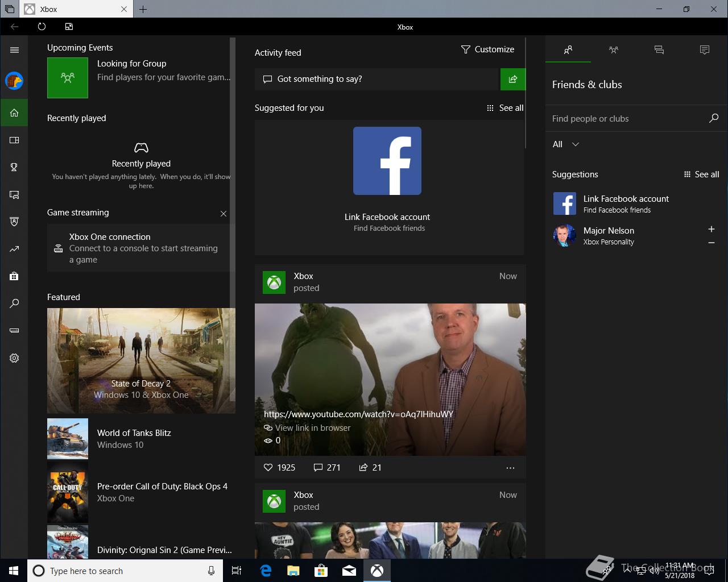Close the Xbox tab
The width and height of the screenshot is (728, 582).
124,9
